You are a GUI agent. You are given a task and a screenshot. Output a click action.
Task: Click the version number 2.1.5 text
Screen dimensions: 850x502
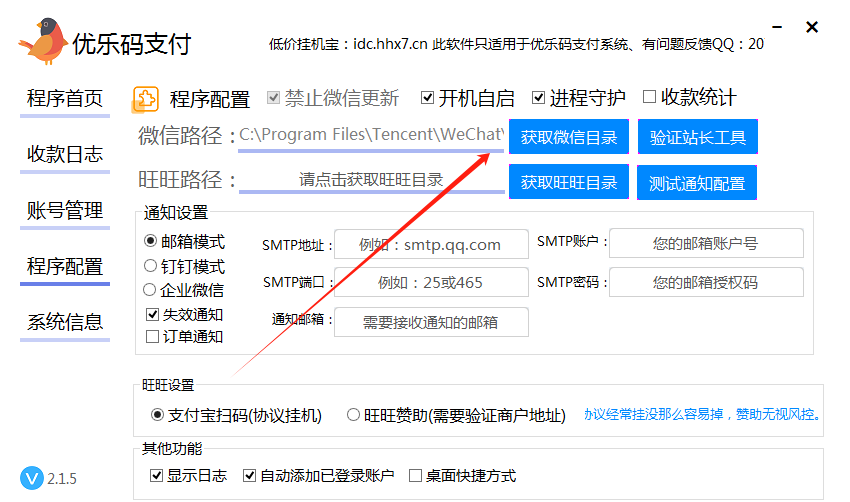pos(62,479)
